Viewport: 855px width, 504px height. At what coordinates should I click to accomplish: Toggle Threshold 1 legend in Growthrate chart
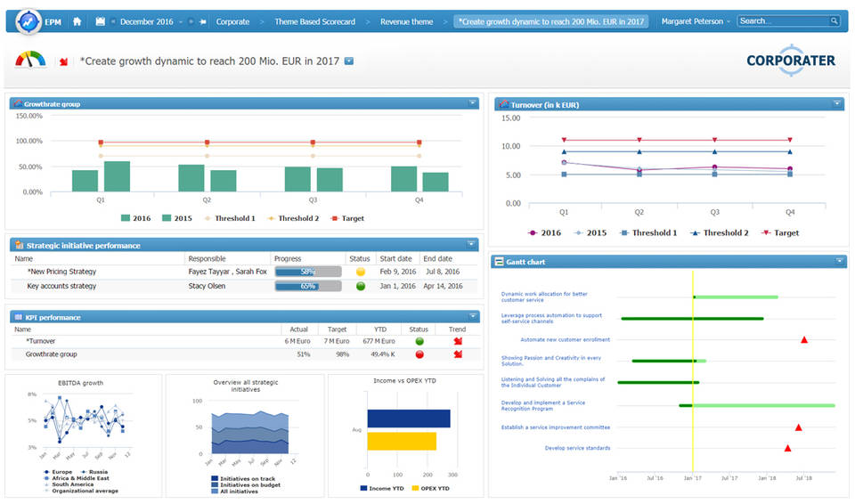[229, 218]
